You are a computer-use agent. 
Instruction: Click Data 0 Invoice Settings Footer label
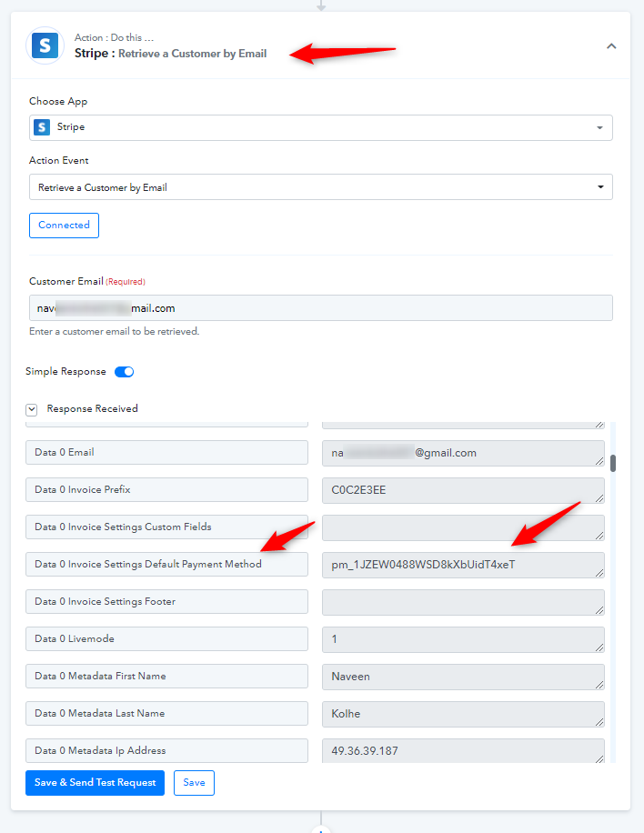coord(166,601)
